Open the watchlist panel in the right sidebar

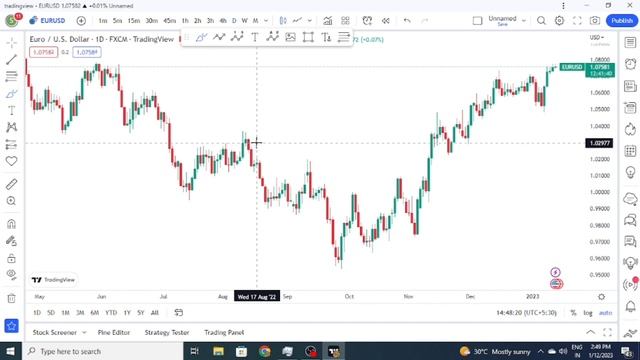630,42
